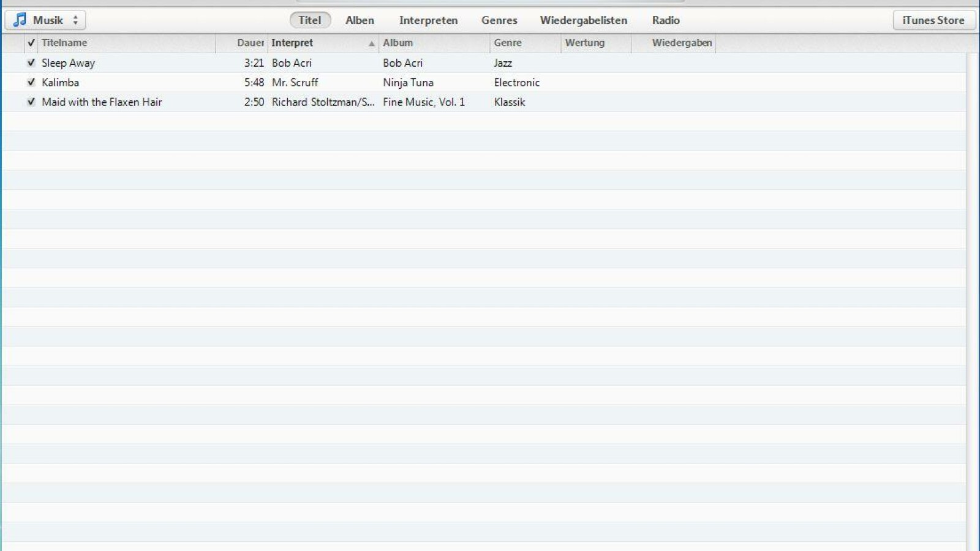The image size is (980, 551).
Task: Open the Interpreten tab
Action: (428, 20)
